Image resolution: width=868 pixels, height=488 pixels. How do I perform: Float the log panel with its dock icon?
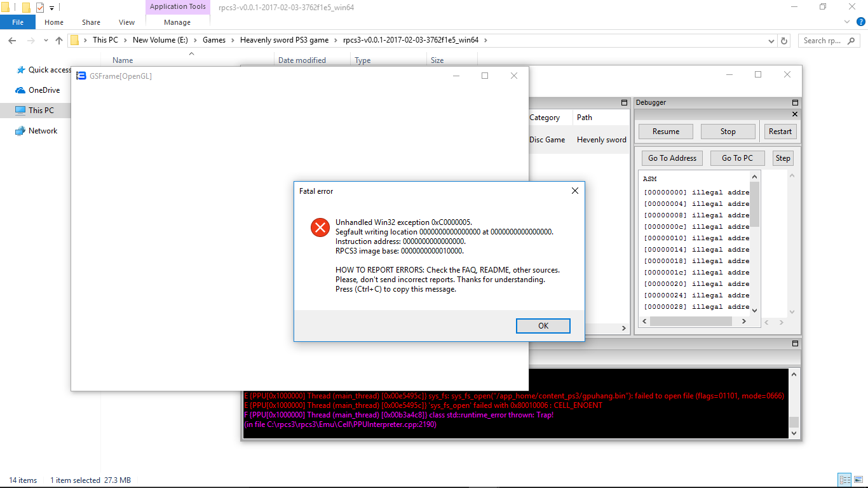tap(795, 343)
